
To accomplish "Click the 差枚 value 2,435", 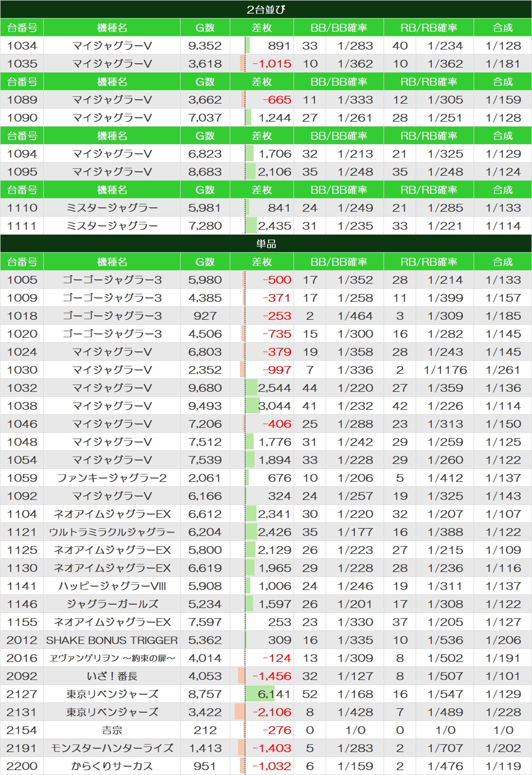I will (x=275, y=226).
